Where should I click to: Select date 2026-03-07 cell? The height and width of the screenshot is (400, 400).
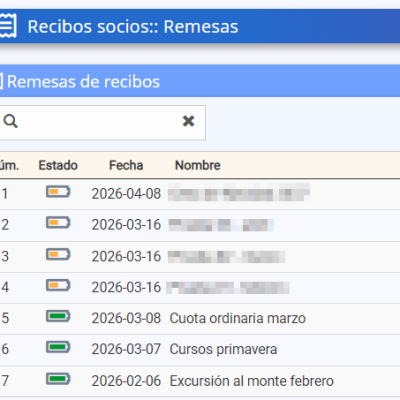(126, 349)
